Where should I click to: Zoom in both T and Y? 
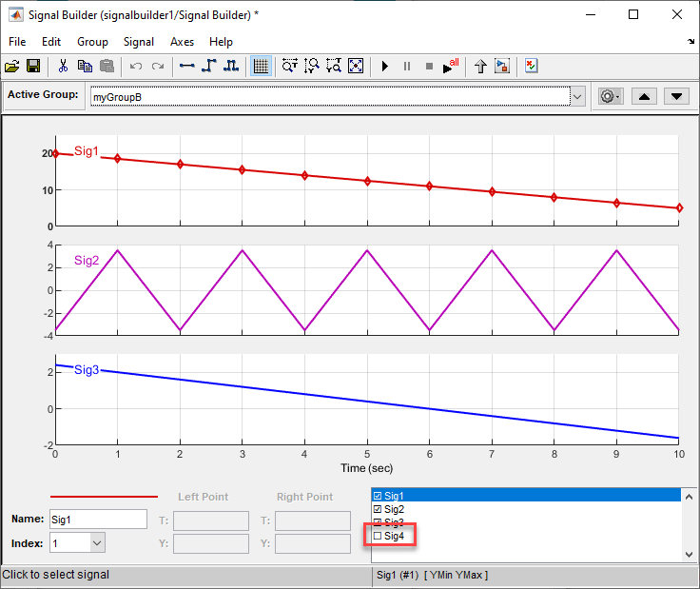coord(334,67)
